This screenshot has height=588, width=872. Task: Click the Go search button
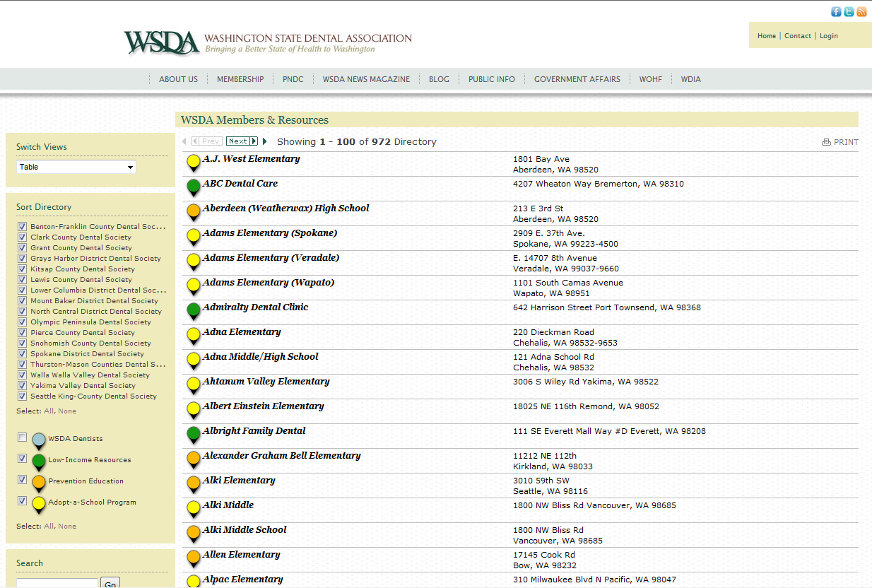pyautogui.click(x=110, y=584)
